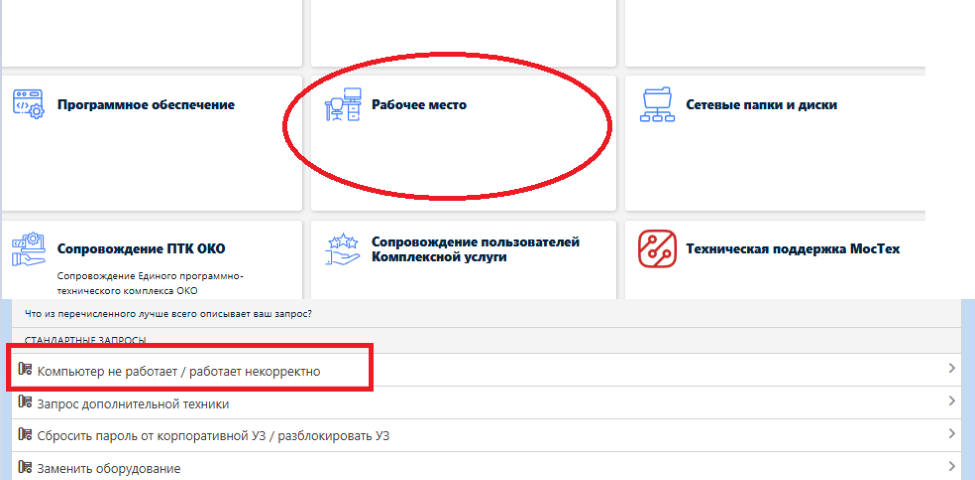Image resolution: width=975 pixels, height=480 pixels.
Task: Click icon beside Заменить оборудование row
Action: pyautogui.click(x=25, y=466)
